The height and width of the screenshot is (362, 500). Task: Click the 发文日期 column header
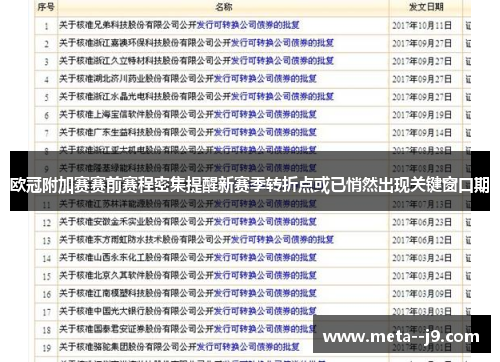pos(426,7)
